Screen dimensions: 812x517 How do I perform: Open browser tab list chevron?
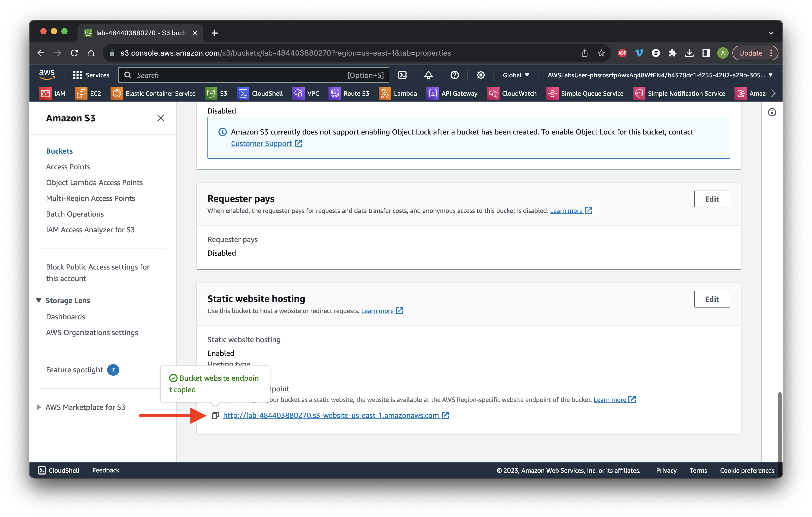(x=771, y=33)
